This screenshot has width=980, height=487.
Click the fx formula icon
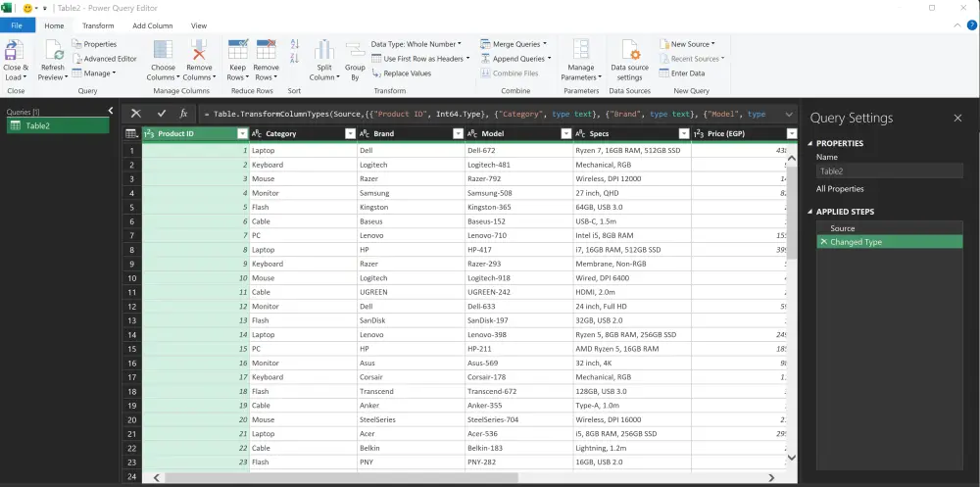click(x=184, y=114)
